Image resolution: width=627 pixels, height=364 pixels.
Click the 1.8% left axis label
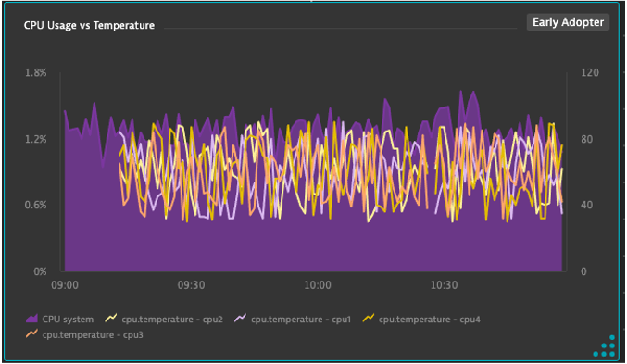coord(36,73)
